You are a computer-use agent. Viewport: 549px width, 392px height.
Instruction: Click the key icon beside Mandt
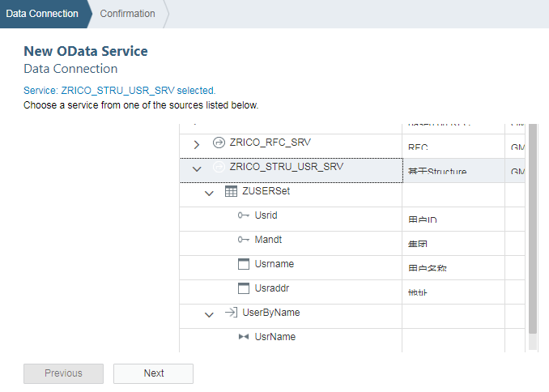[243, 240]
